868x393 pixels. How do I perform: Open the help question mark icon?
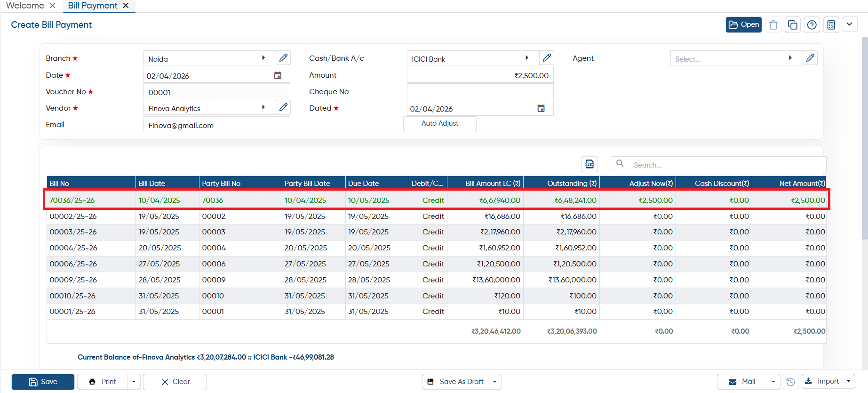point(812,25)
